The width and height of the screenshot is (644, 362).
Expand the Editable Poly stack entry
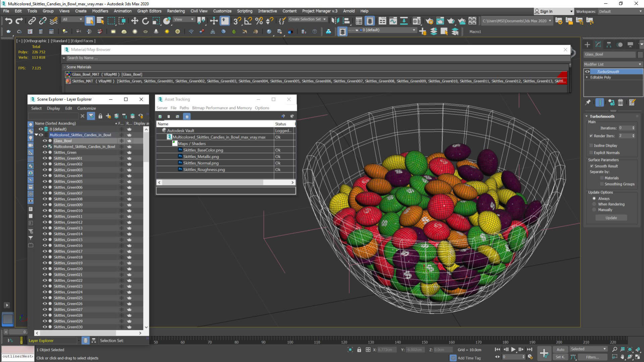(x=587, y=77)
